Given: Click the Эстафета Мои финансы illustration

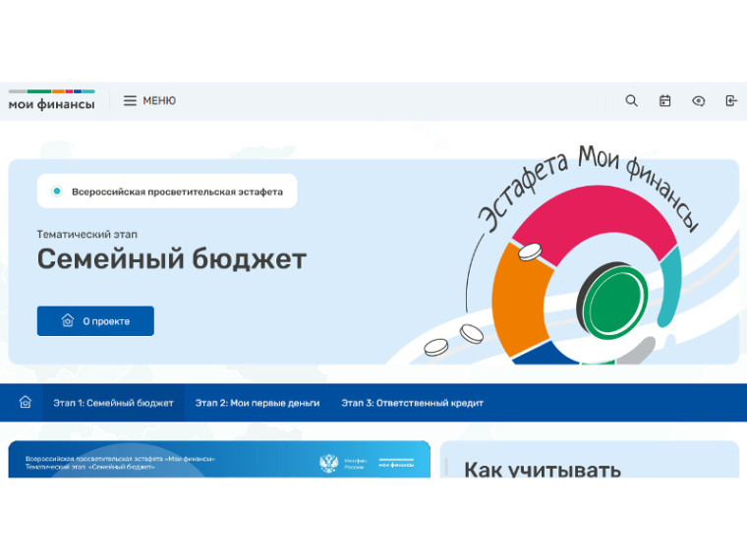Looking at the screenshot, I should tap(581, 254).
